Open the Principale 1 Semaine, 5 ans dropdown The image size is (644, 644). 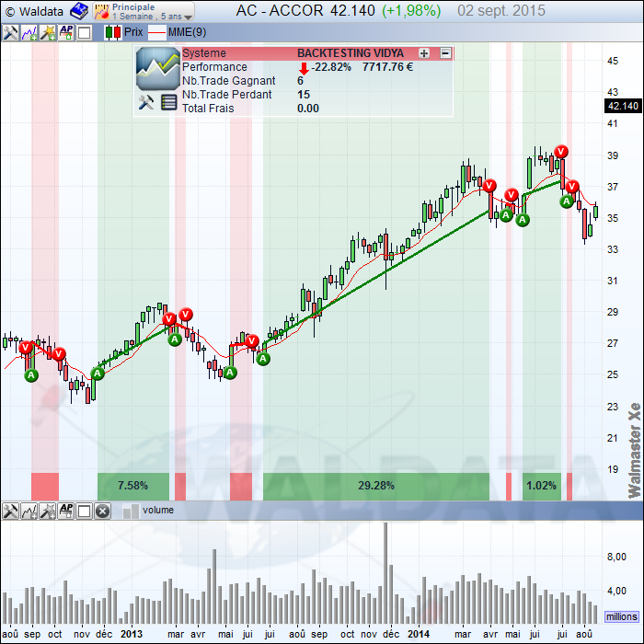pos(144,11)
